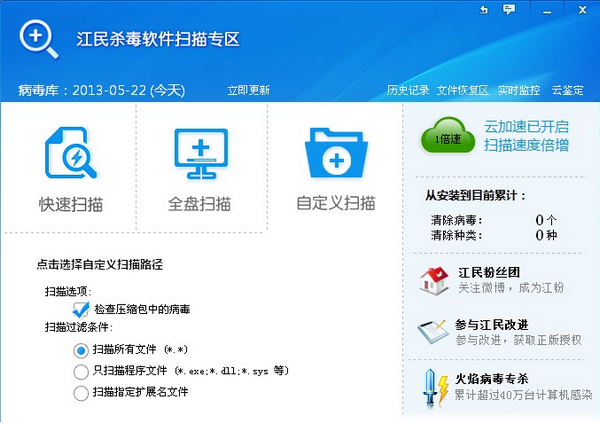This screenshot has height=424, width=600.
Task: Click the 快速扫描 label
Action: click(71, 204)
